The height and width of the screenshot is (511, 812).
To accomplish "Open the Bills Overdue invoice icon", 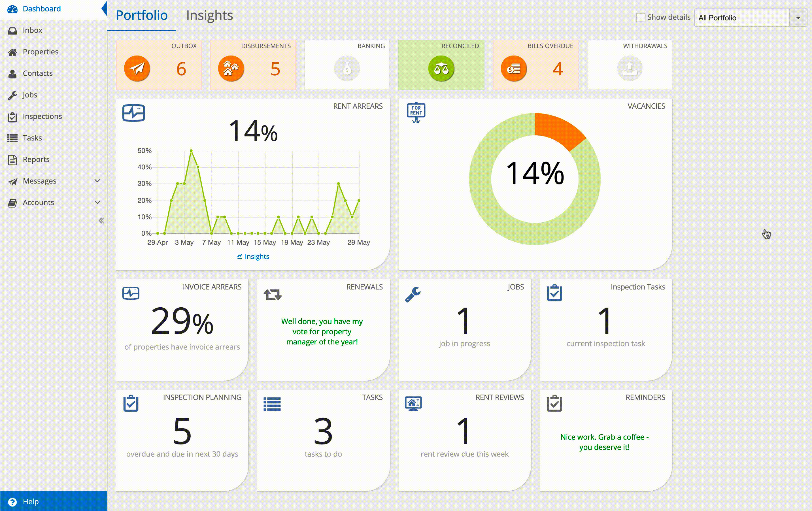I will 514,69.
